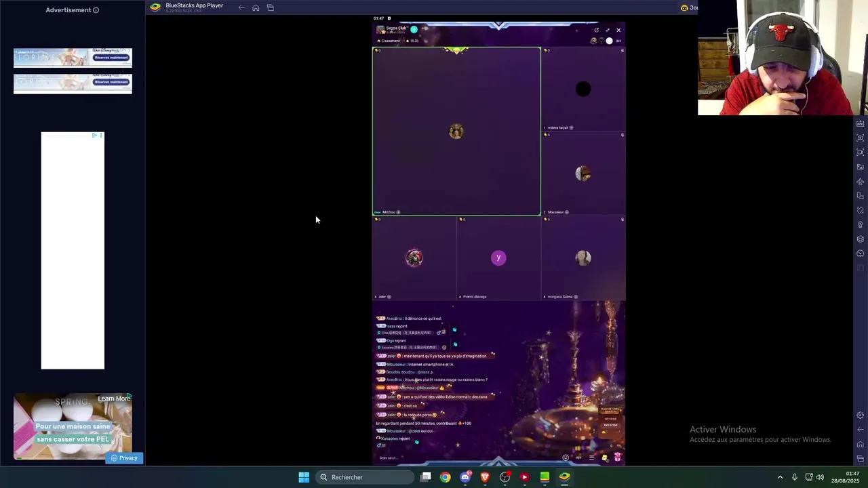Open the Seggs Club host avatar
Screen dimensions: 868x488
click(x=380, y=29)
